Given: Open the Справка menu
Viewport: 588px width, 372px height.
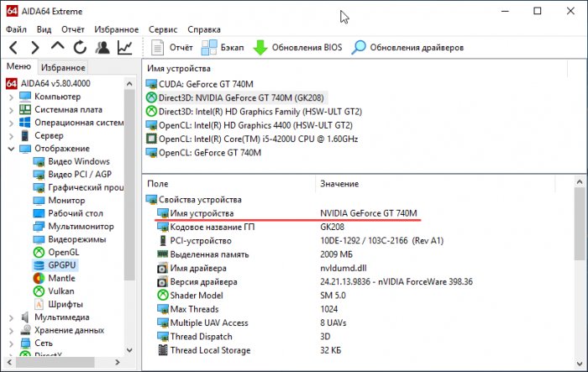Looking at the screenshot, I should coord(204,29).
